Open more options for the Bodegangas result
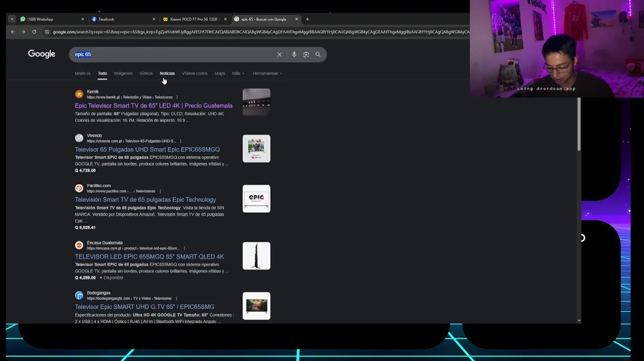This screenshot has width=644, height=361. pyautogui.click(x=176, y=298)
